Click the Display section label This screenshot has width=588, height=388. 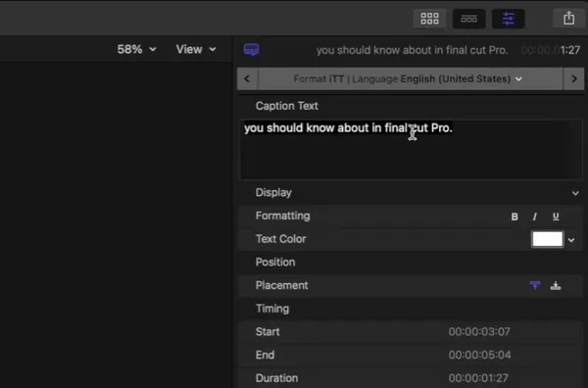click(x=273, y=193)
